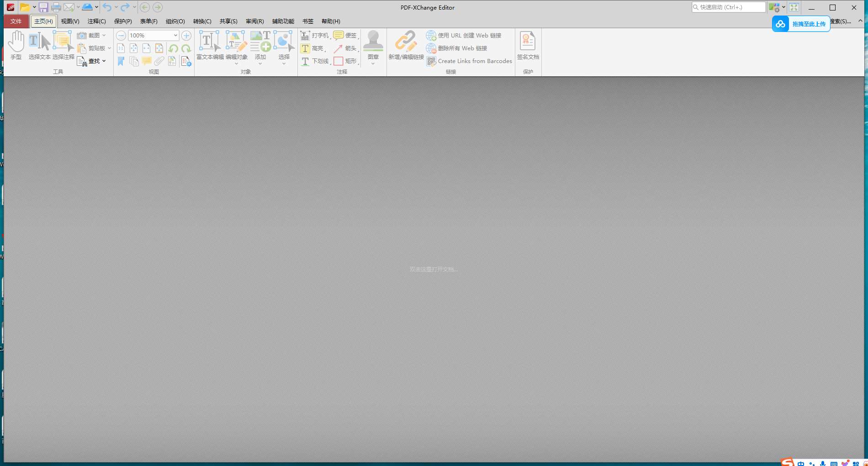Click Create Links from Barcodes
The height and width of the screenshot is (466, 868).
tap(470, 61)
